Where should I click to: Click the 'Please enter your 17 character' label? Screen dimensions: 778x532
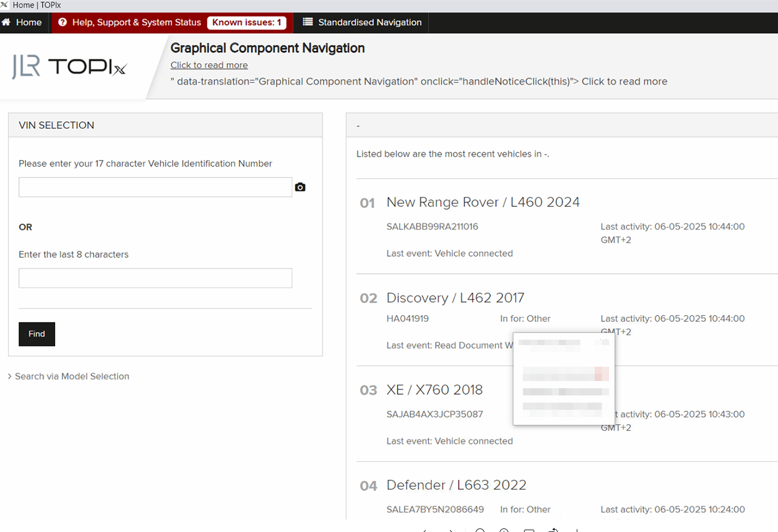point(146,164)
